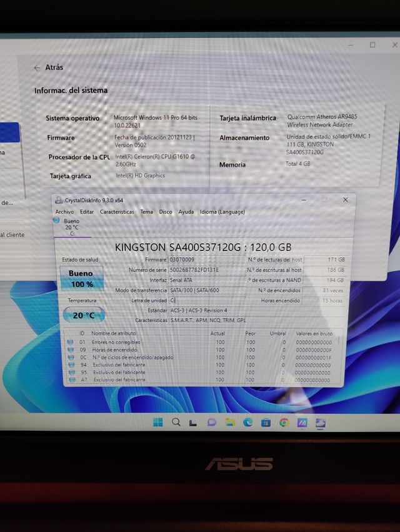The height and width of the screenshot is (532, 400).
Task: Click status orb of attribute 95
Action: point(72,372)
